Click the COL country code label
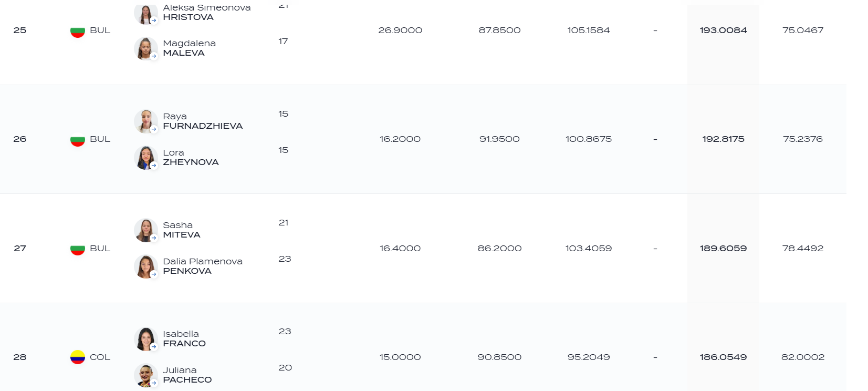Screen dimensions: 868x391 coord(100,357)
